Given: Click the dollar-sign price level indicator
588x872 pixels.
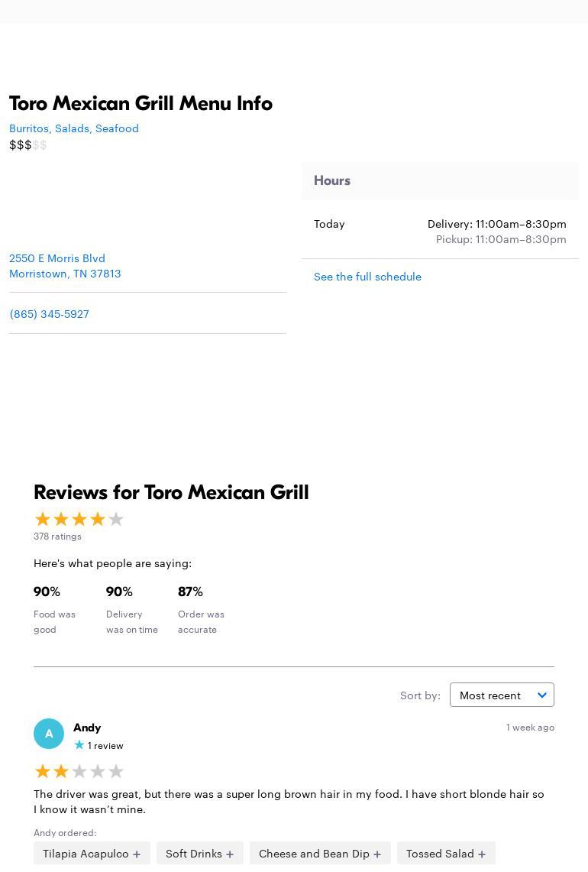Looking at the screenshot, I should [x=27, y=145].
